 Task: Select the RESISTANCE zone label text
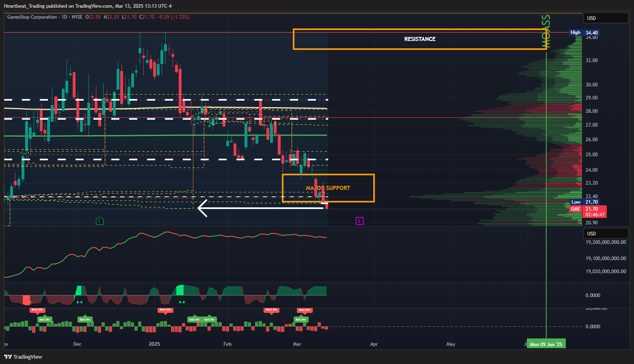420,39
